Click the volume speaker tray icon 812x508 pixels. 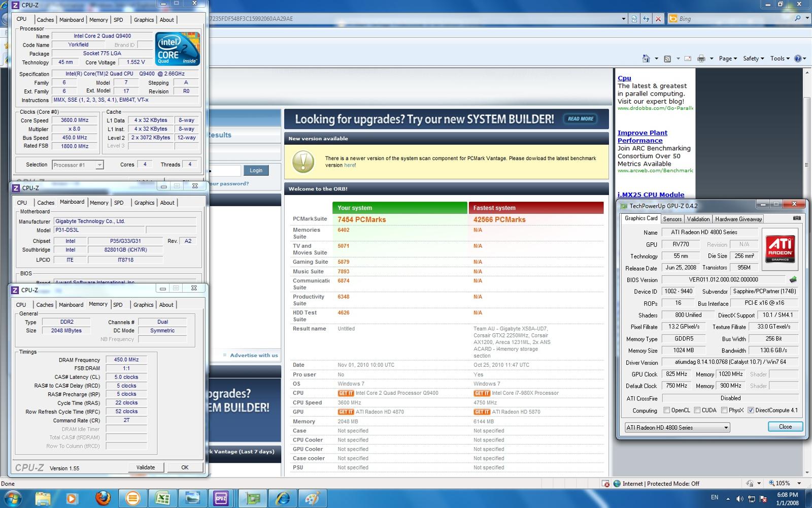click(x=739, y=499)
